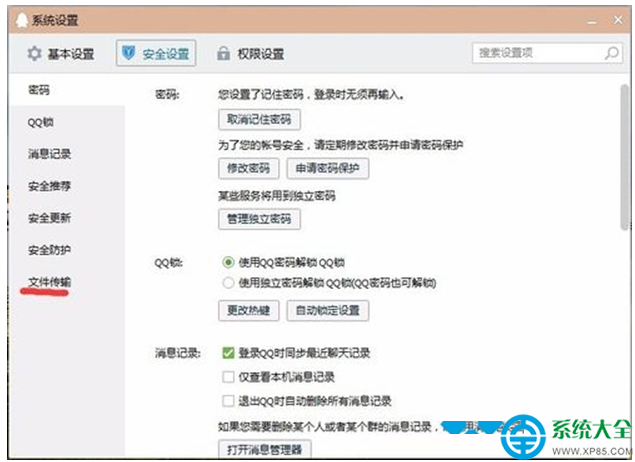Click the 消息记录: section label

[178, 353]
